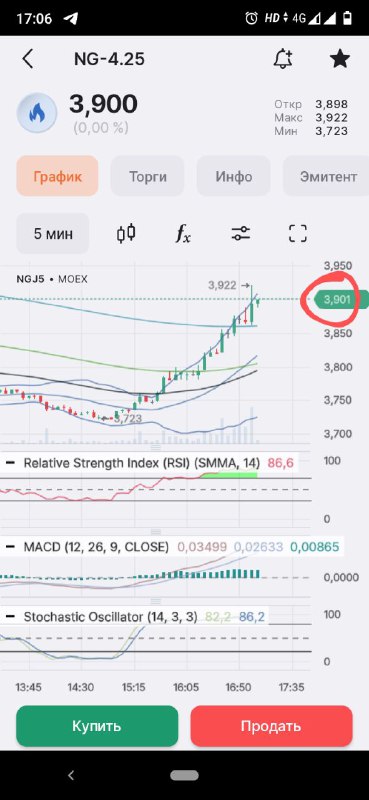Toggle the favorite star icon
Viewport: 369px width, 800px height.
(x=340, y=59)
